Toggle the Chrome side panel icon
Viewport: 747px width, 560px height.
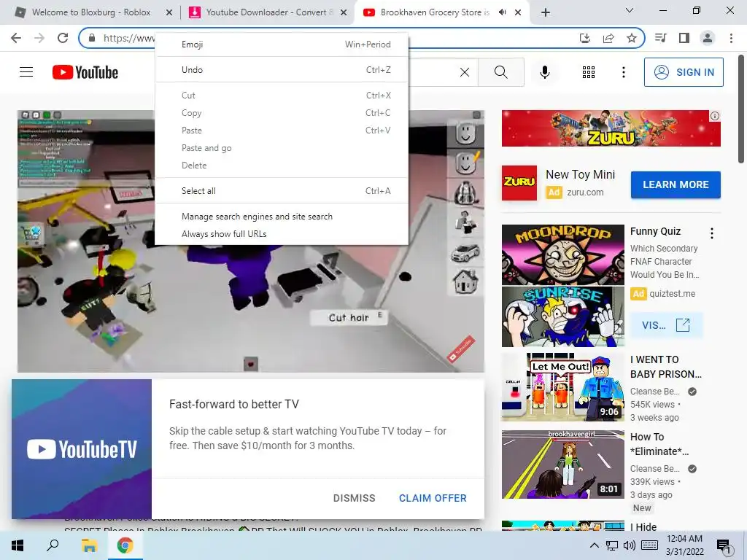pyautogui.click(x=684, y=38)
